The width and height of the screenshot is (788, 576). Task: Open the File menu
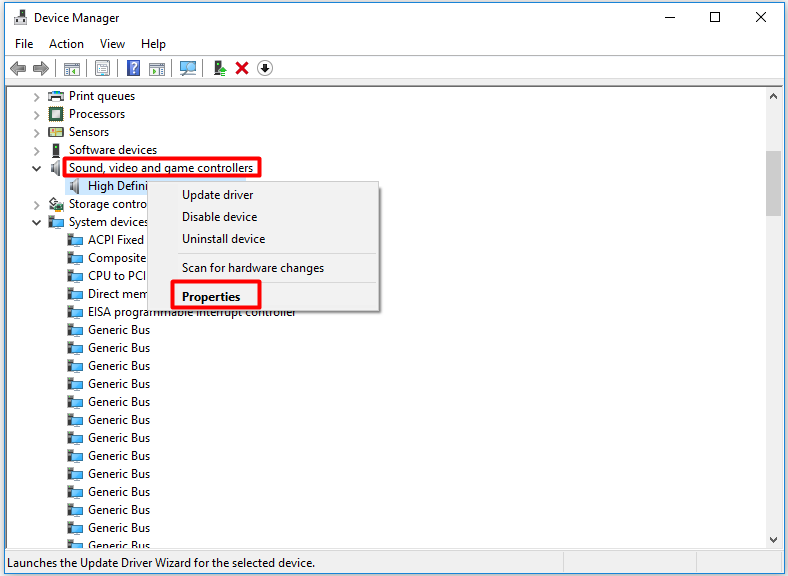pos(24,44)
